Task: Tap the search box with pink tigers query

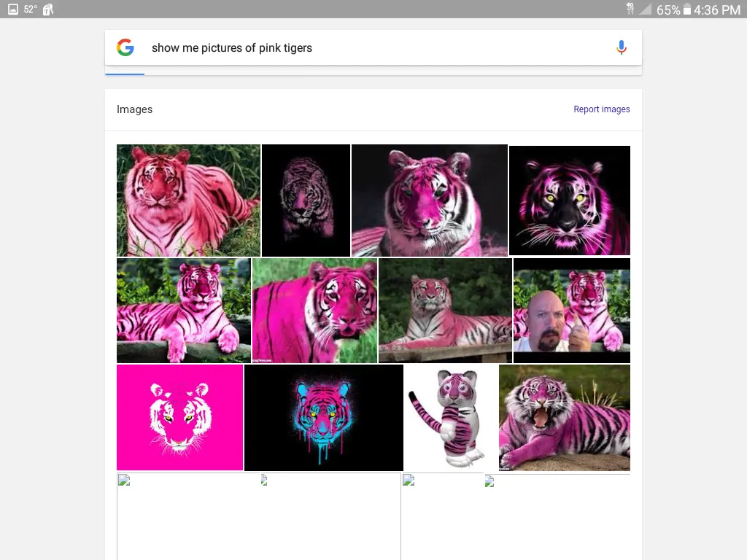Action: (x=365, y=48)
